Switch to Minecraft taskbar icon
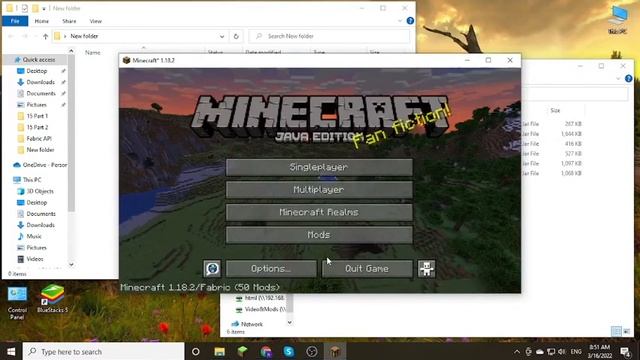 click(335, 351)
